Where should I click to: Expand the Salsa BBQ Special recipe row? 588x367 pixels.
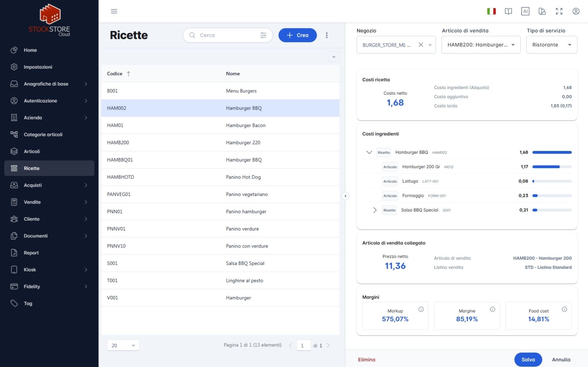click(375, 210)
